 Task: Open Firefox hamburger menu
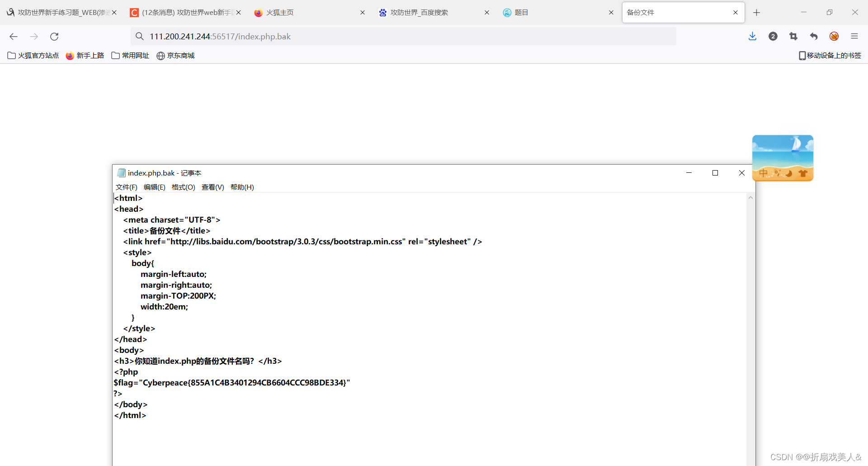click(854, 37)
